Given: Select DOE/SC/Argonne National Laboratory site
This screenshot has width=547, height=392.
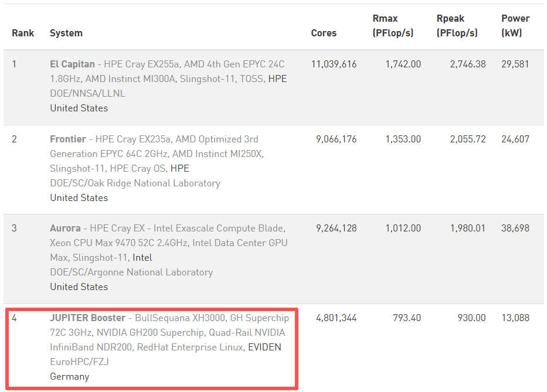Looking at the screenshot, I should (x=131, y=272).
